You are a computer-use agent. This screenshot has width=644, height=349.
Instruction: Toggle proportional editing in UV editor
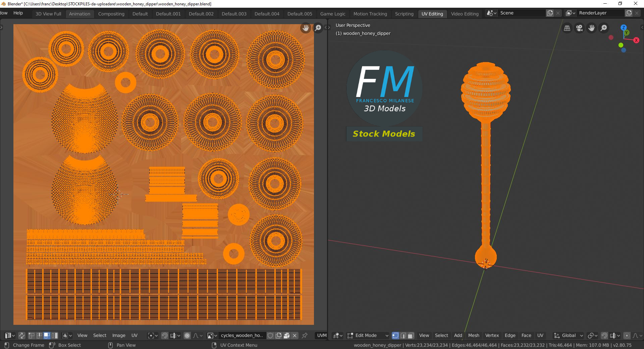point(187,335)
